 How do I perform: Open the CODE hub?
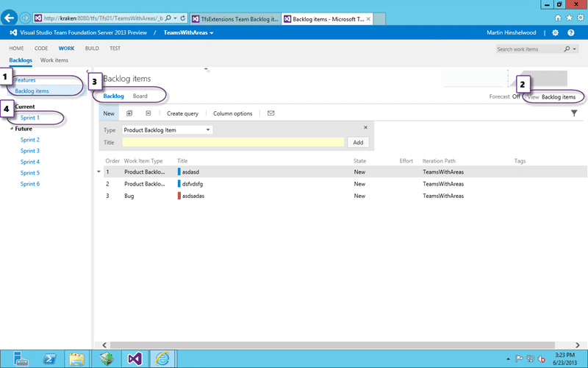pos(41,48)
